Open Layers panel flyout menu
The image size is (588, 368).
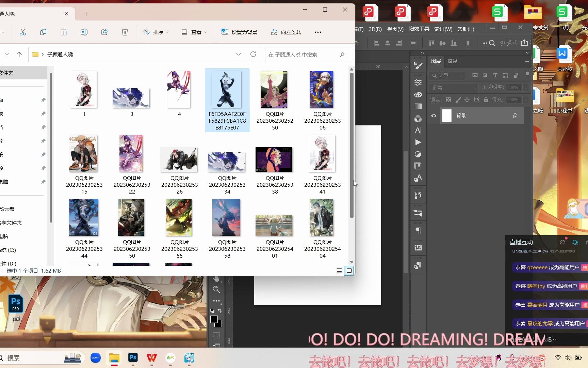pos(527,61)
